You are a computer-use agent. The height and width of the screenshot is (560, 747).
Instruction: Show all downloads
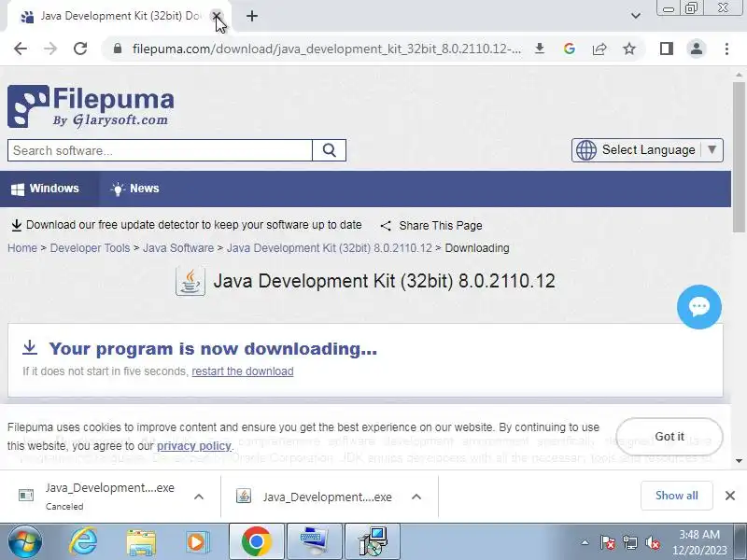pos(676,496)
